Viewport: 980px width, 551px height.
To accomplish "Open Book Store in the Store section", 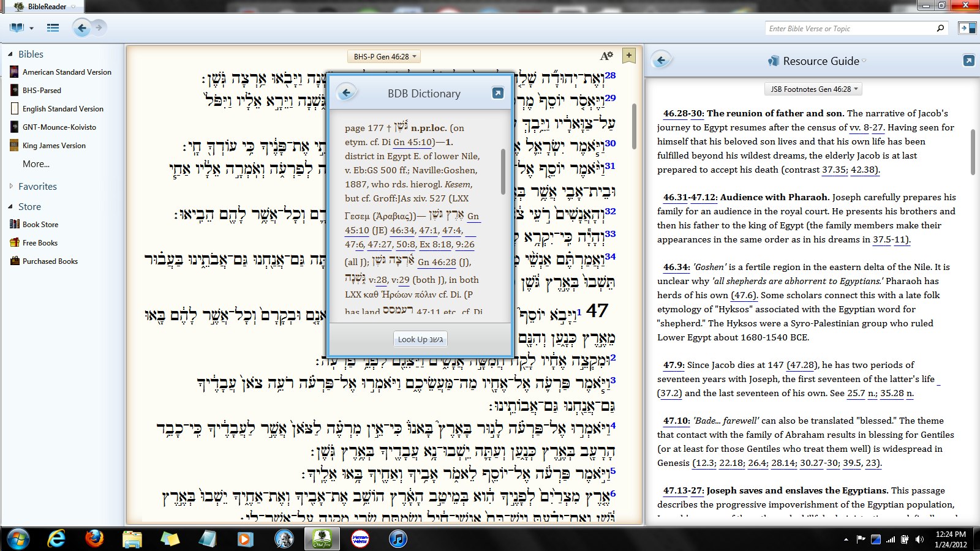I will pyautogui.click(x=40, y=224).
